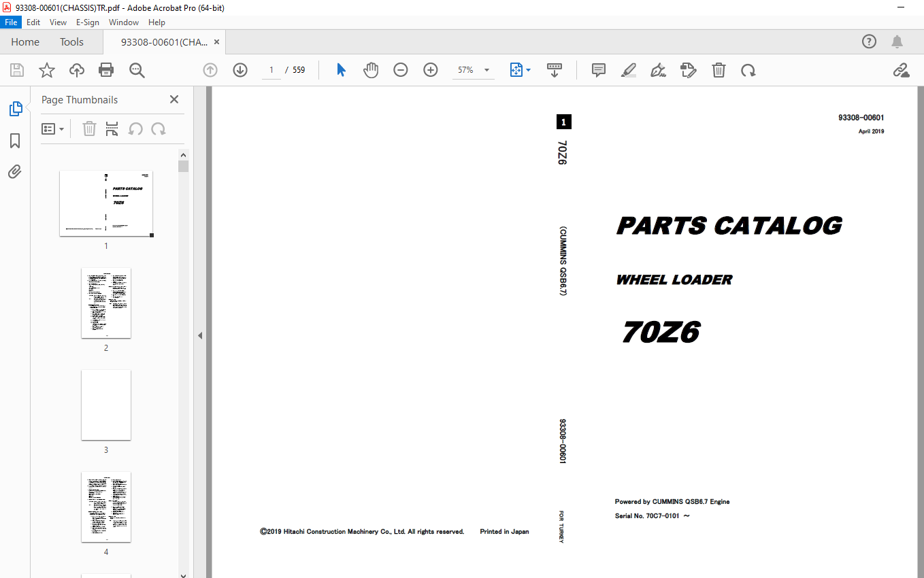Rotate thumbnails counterclockwise
The height and width of the screenshot is (578, 924).
coord(135,129)
